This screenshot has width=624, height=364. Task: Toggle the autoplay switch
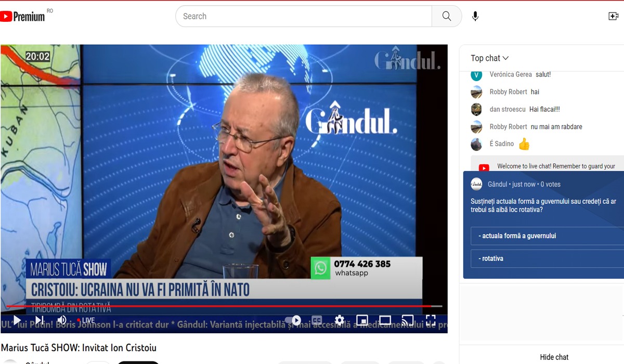pyautogui.click(x=293, y=320)
